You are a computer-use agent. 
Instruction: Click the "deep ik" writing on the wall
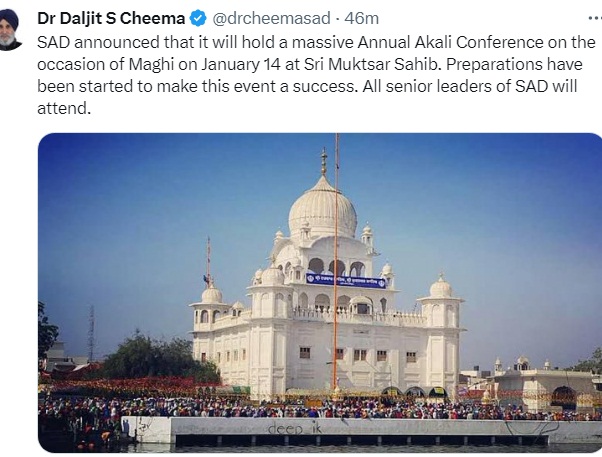[x=294, y=429]
